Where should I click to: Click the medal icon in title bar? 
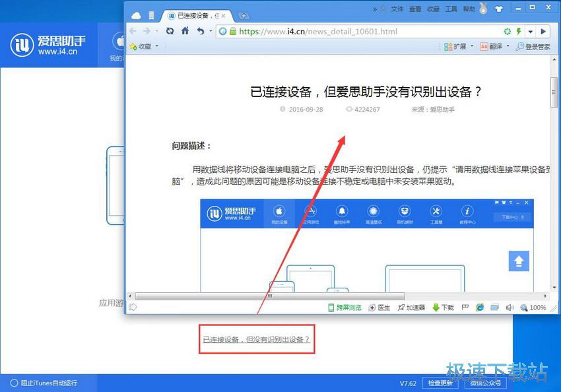click(x=483, y=9)
